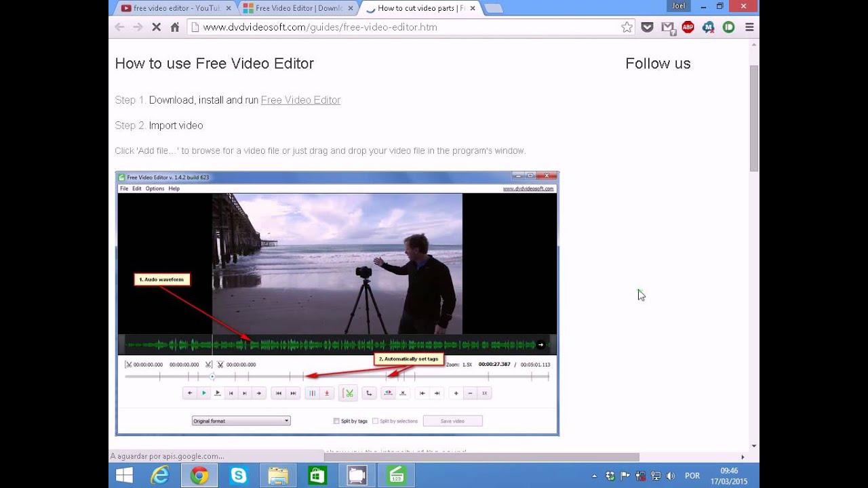Click the Follow us heading
The image size is (868, 488).
[x=658, y=64]
